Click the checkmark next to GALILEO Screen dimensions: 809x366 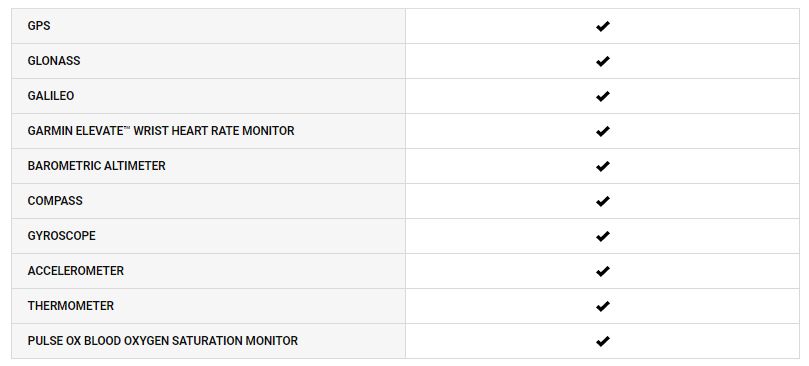pos(602,96)
